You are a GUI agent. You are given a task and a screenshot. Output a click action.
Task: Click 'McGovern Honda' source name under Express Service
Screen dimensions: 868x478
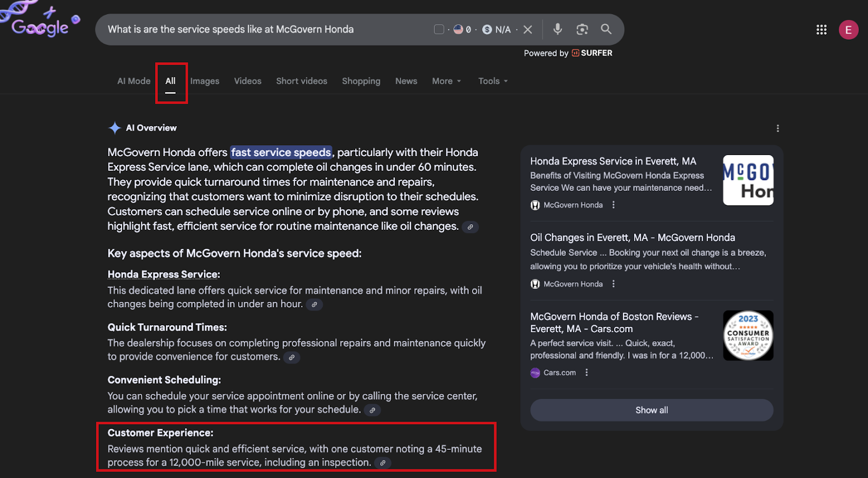point(573,205)
